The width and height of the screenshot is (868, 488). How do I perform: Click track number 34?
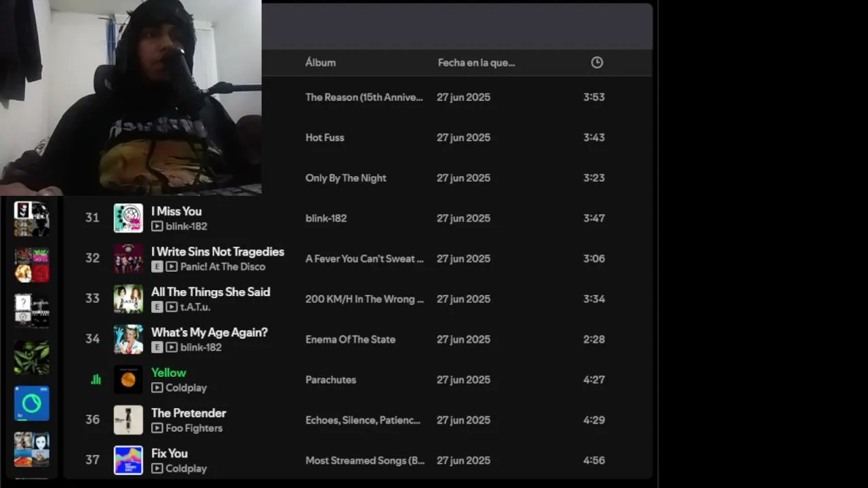(92, 338)
